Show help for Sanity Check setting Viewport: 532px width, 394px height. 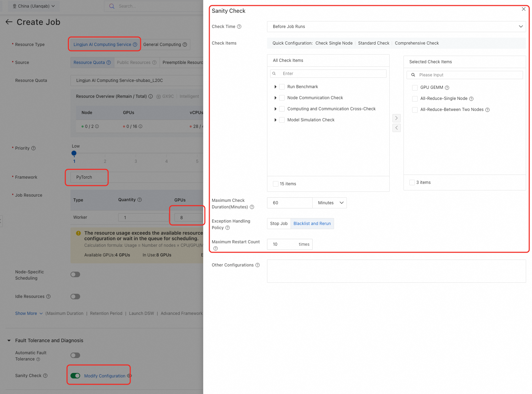pyautogui.click(x=45, y=376)
